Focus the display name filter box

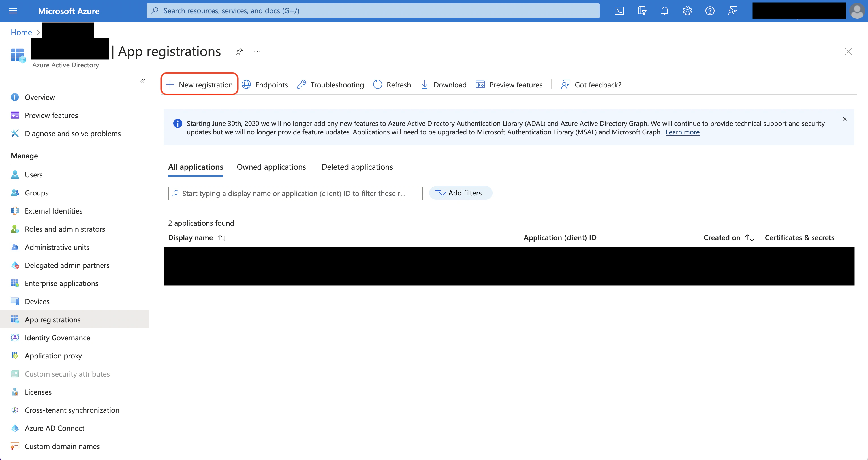(x=295, y=194)
